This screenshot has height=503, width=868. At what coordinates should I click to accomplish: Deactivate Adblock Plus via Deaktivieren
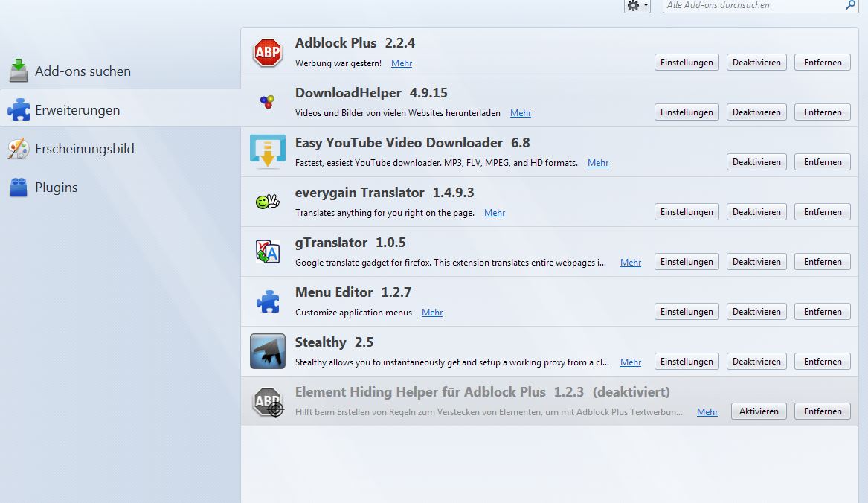tap(756, 62)
